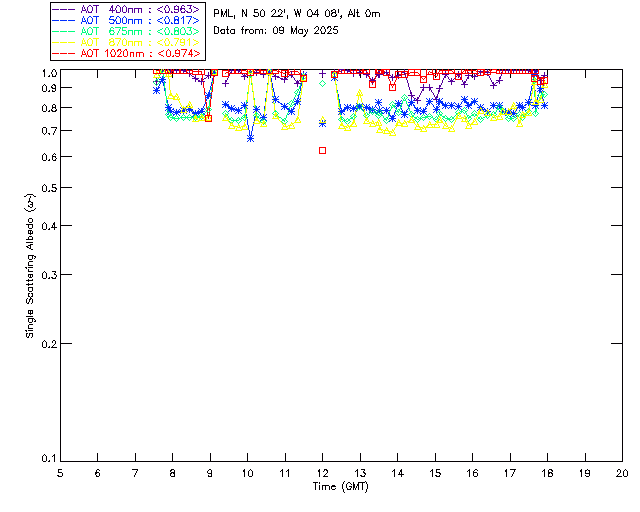Click the 'Data from: 09 May 2025' text
Screen dimensions: 640x512
276,31
